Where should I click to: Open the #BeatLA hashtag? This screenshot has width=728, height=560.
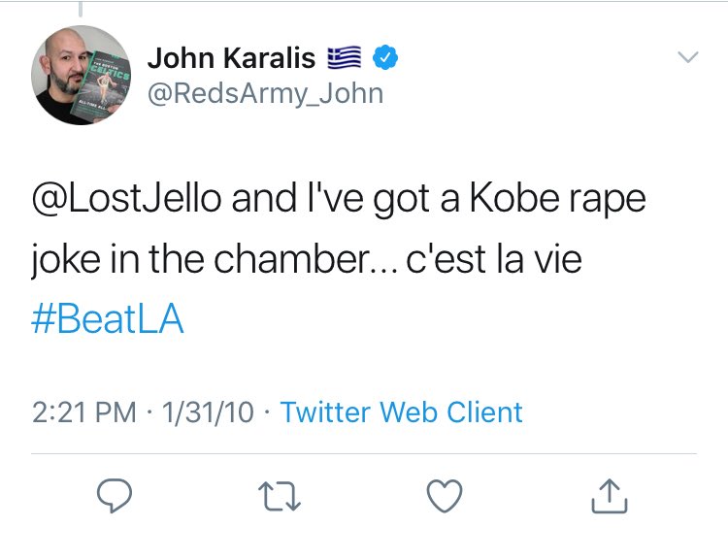[x=107, y=319]
